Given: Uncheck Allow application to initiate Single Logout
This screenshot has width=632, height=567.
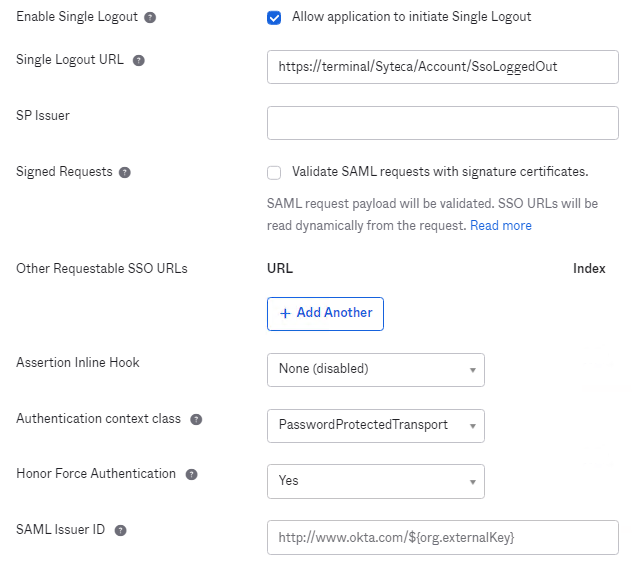Looking at the screenshot, I should (x=274, y=17).
